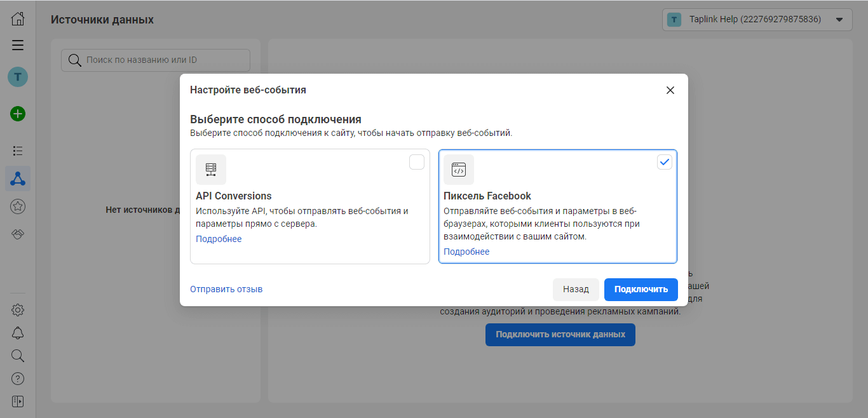The image size is (868, 418).
Task: Focus the search by name or ID field
Action: pyautogui.click(x=156, y=60)
